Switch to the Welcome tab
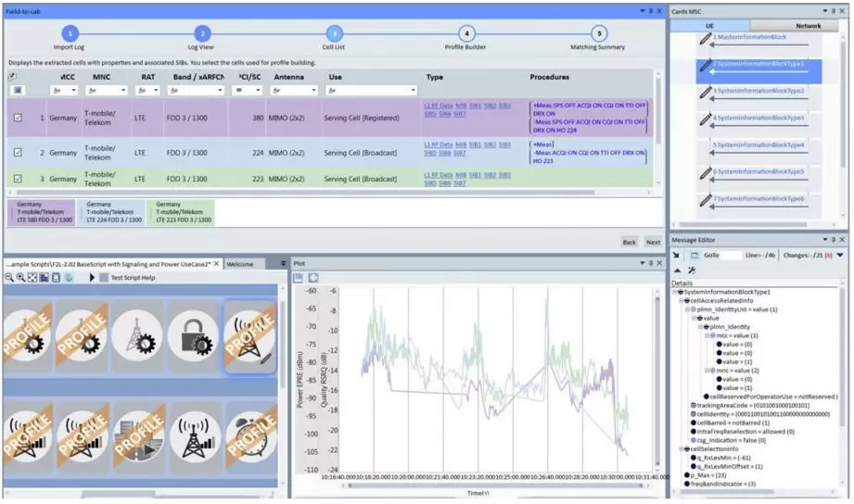The image size is (854, 504). tap(244, 264)
